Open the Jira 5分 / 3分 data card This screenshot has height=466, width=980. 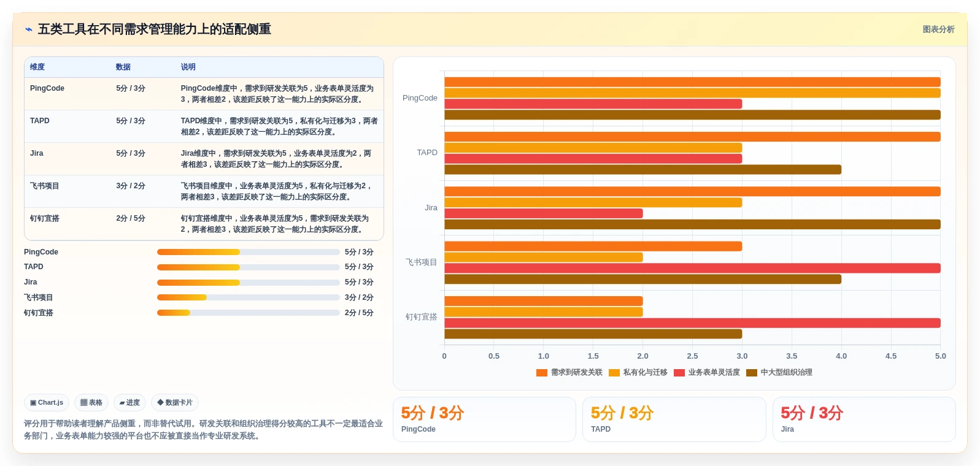click(x=864, y=419)
